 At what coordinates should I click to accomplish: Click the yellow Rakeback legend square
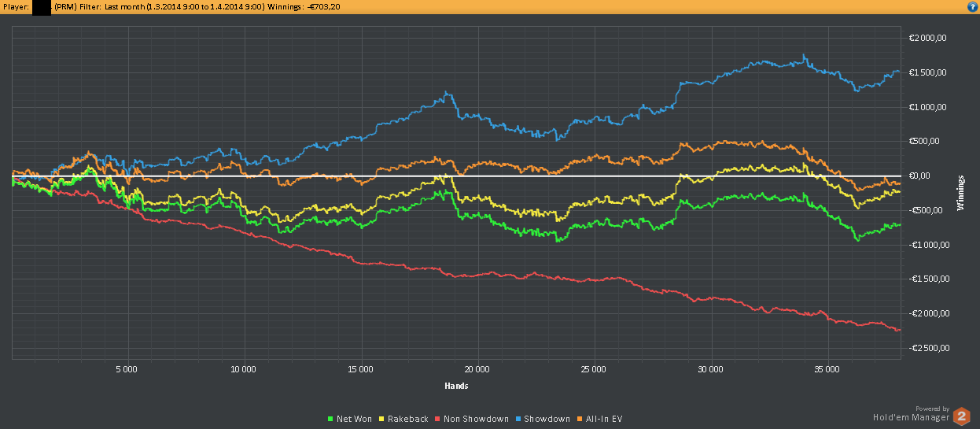coord(381,419)
